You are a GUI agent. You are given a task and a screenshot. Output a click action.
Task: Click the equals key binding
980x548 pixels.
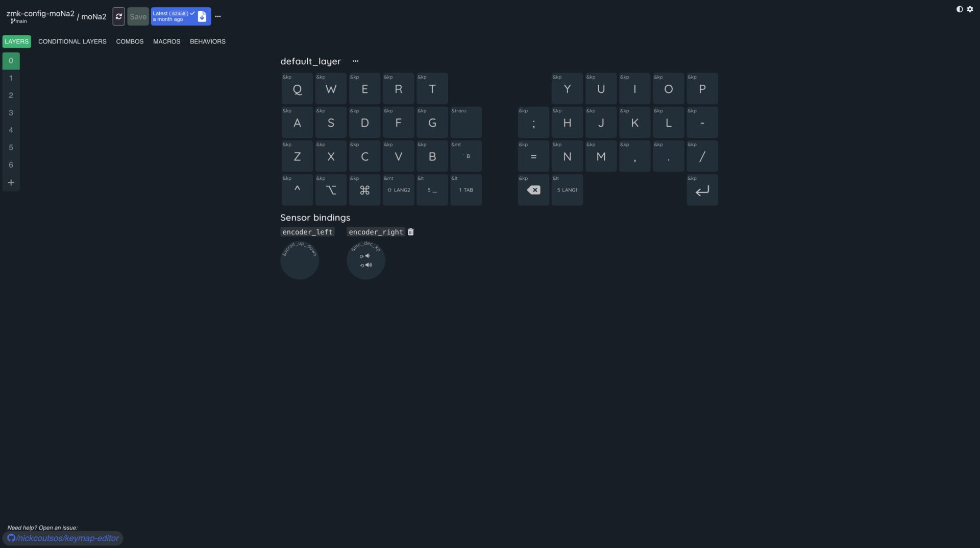(533, 156)
